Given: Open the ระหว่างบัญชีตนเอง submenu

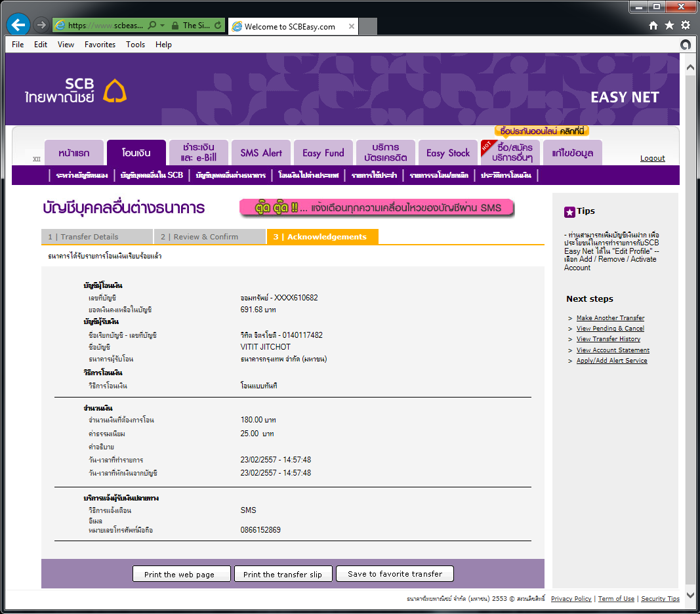Looking at the screenshot, I should click(82, 175).
